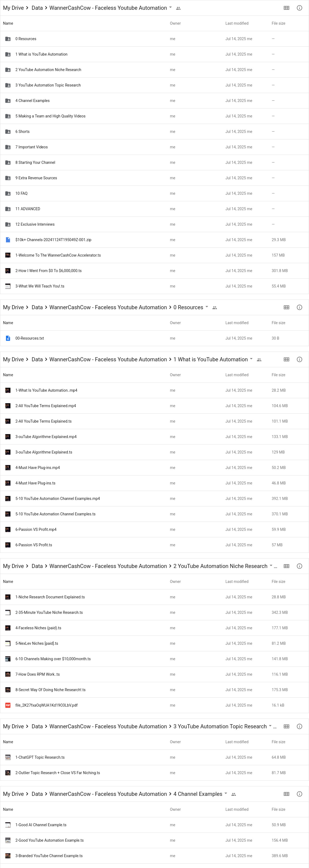Click video thumbnail for 1-Welcome To The WannerCashCow Accelerator.ts

(8, 256)
